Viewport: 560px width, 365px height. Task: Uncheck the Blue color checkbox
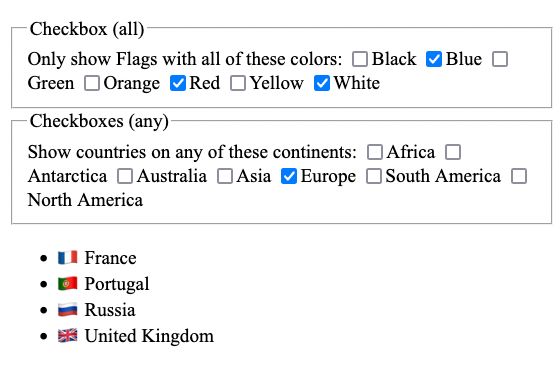(434, 59)
